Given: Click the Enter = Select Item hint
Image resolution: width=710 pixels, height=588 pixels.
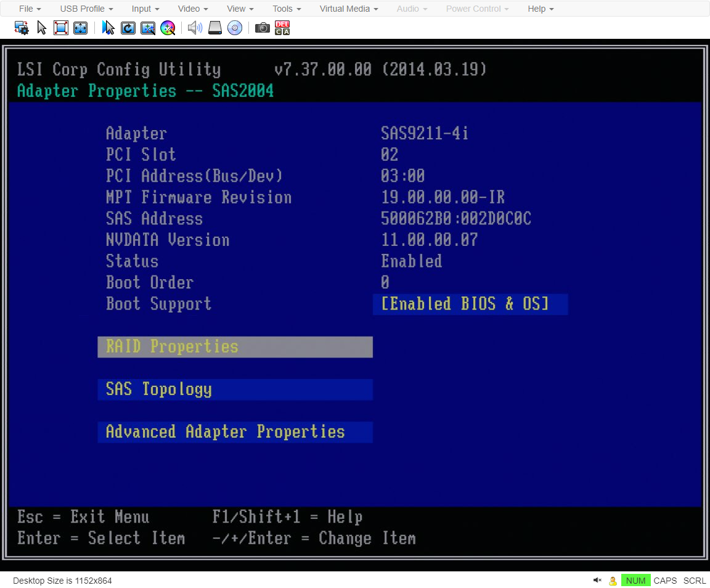Looking at the screenshot, I should pos(101,538).
